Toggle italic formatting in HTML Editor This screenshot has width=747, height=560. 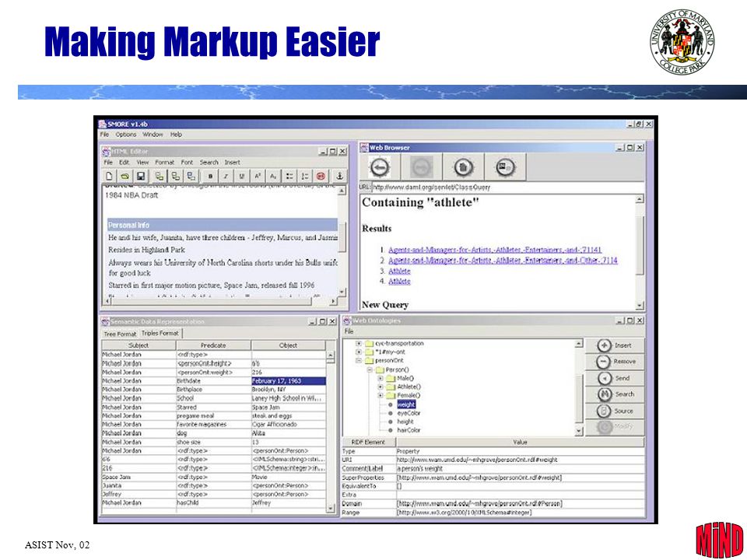tap(226, 177)
